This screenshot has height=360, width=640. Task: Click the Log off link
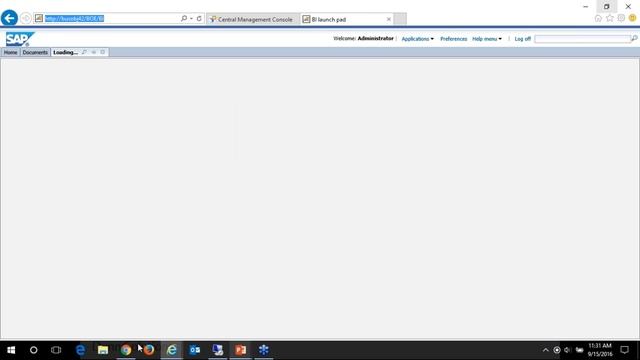tap(522, 39)
